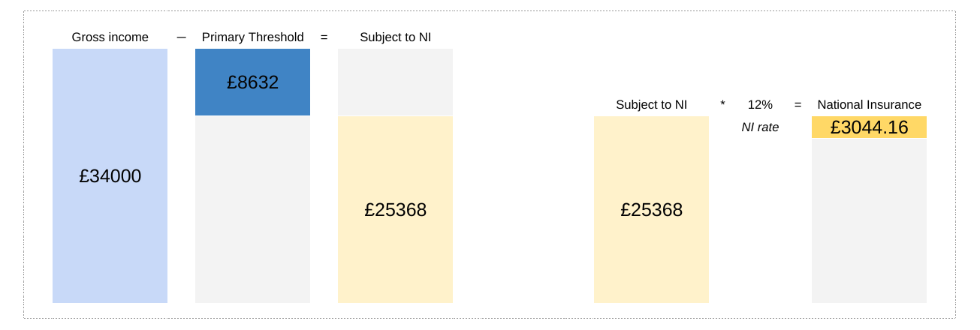This screenshot has width=980, height=330.
Task: Click the 12% rate value
Action: tap(760, 105)
